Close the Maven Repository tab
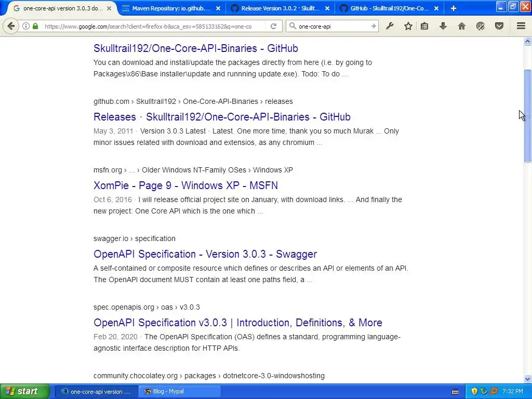Image resolution: width=532 pixels, height=399 pixels. coord(218,8)
